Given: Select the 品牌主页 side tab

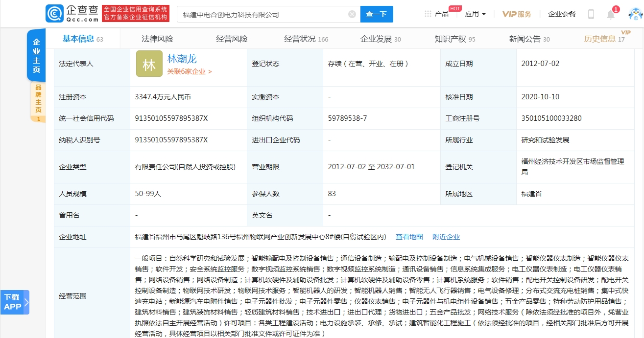Looking at the screenshot, I should 38,102.
